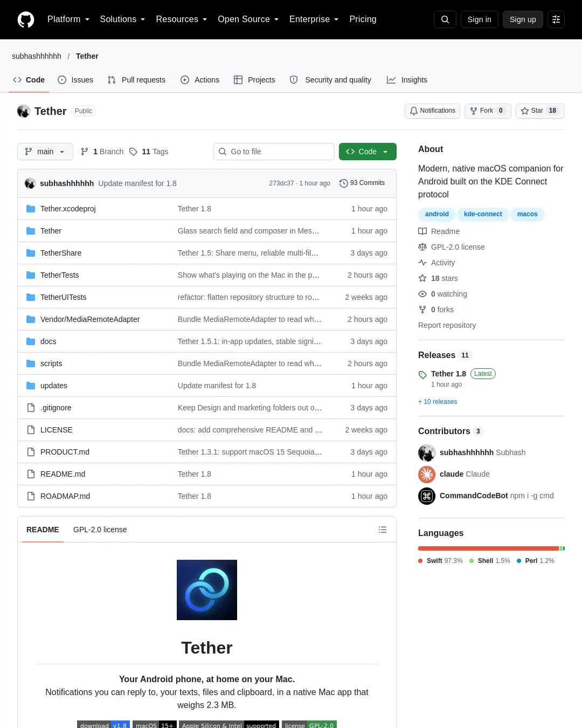Click Report repository link

click(x=447, y=325)
